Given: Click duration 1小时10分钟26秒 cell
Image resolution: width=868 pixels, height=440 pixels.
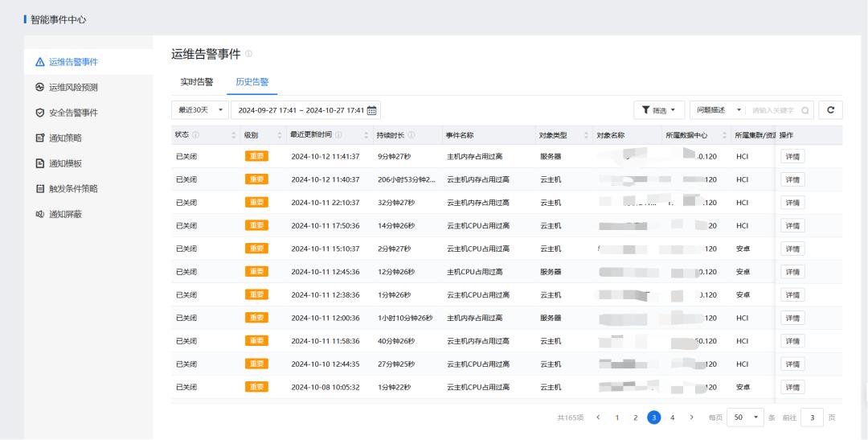Looking at the screenshot, I should click(x=404, y=318).
